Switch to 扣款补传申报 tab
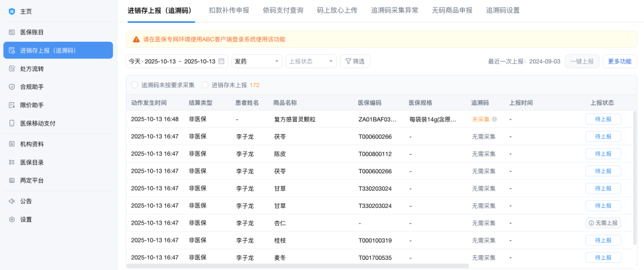The image size is (644, 270). pyautogui.click(x=229, y=10)
